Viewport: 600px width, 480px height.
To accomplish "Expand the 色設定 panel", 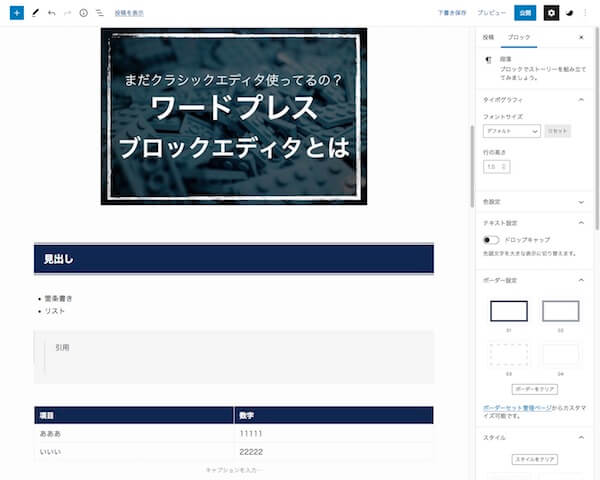I will 534,202.
